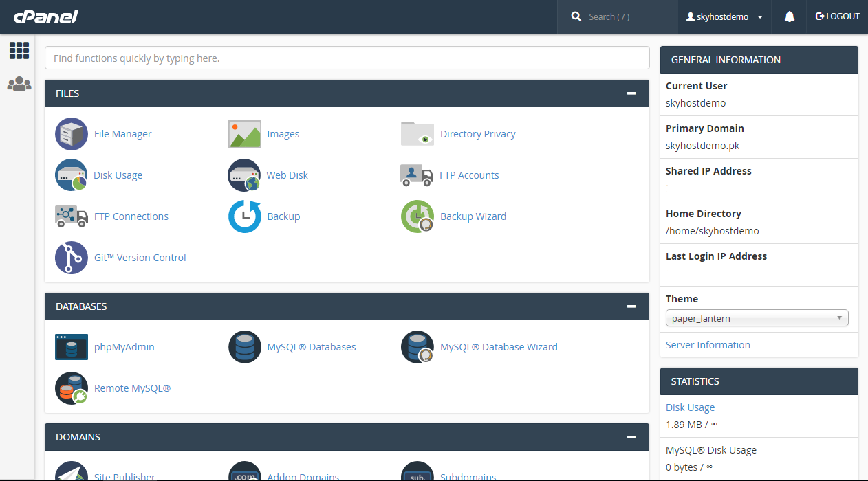Select the /home/skyhostdemo directory text
868x481 pixels.
(x=713, y=231)
